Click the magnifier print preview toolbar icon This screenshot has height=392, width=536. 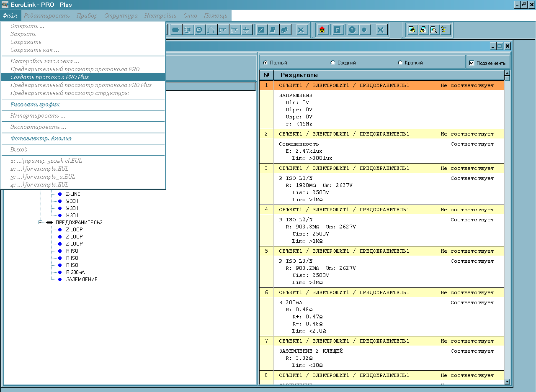coord(434,30)
